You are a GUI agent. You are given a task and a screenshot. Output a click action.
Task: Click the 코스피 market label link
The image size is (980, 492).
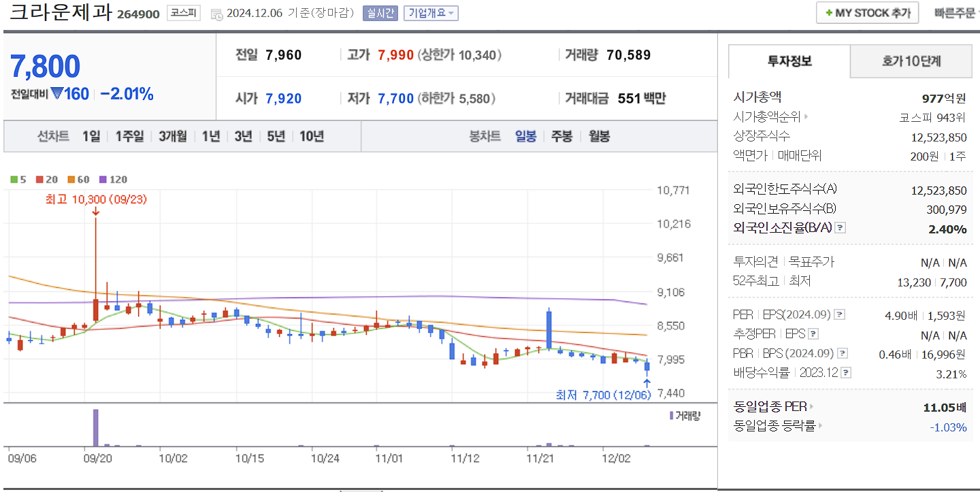184,14
